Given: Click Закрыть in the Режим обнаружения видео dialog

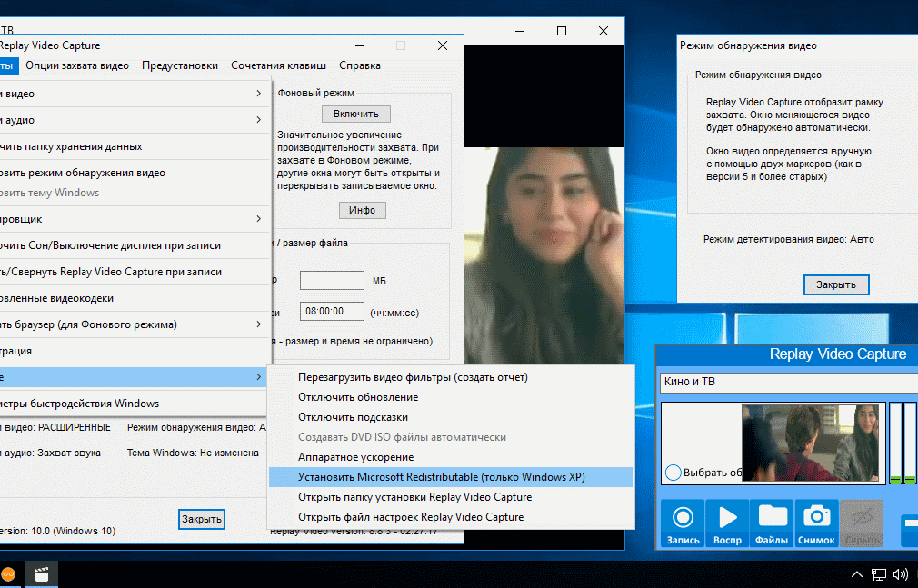Looking at the screenshot, I should click(x=836, y=284).
